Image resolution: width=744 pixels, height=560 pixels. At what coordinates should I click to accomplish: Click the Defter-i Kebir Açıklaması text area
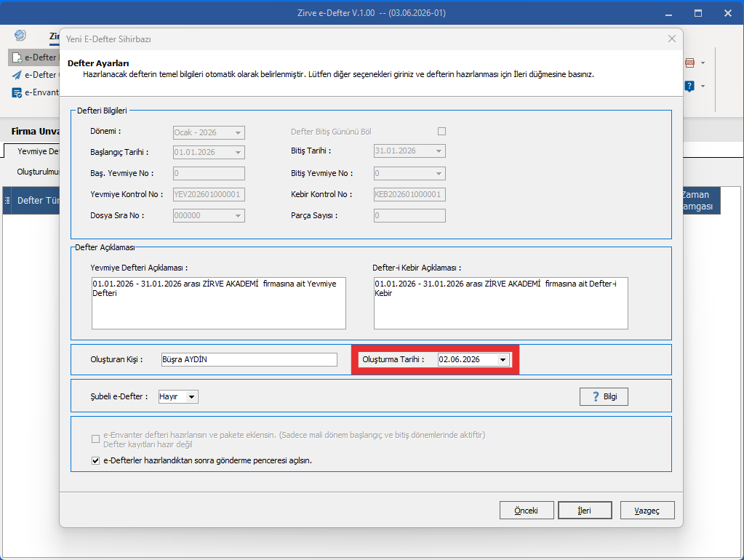click(x=500, y=303)
